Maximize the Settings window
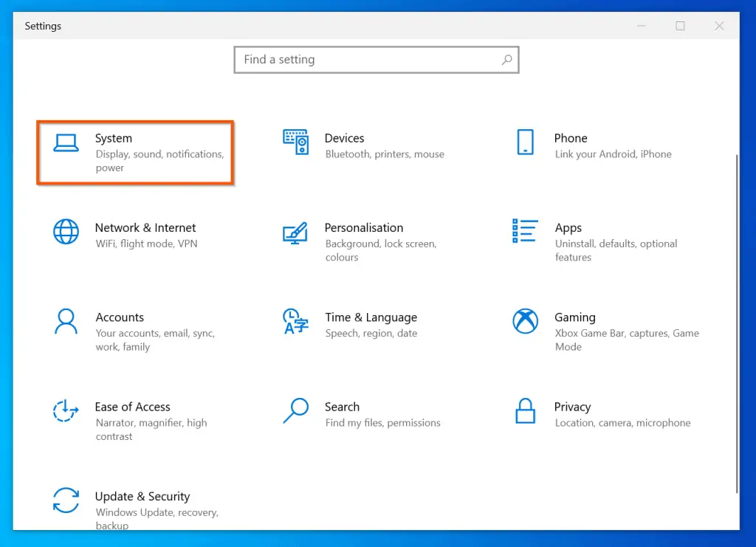 pos(680,26)
